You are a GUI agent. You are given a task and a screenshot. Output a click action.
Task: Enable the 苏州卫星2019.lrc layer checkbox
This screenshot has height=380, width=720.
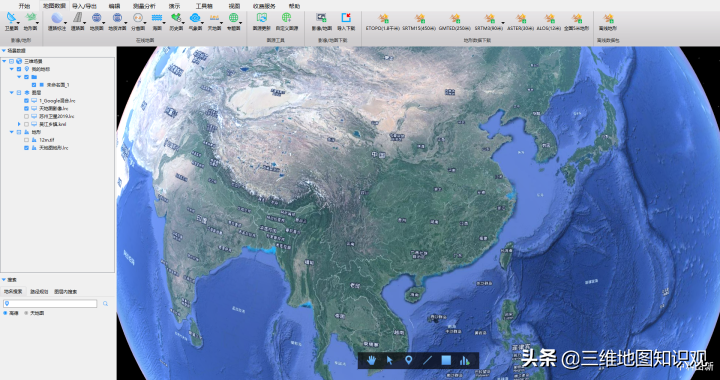click(27, 116)
